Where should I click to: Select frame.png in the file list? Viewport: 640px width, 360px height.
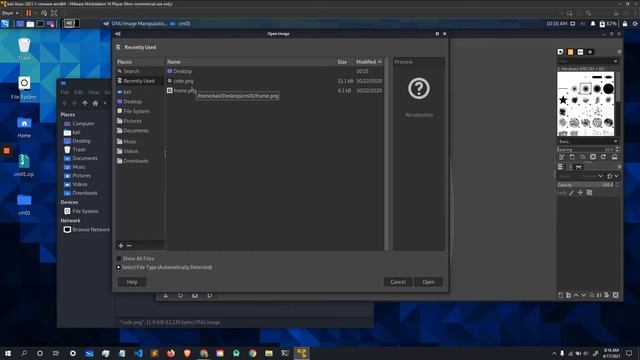coord(274,90)
